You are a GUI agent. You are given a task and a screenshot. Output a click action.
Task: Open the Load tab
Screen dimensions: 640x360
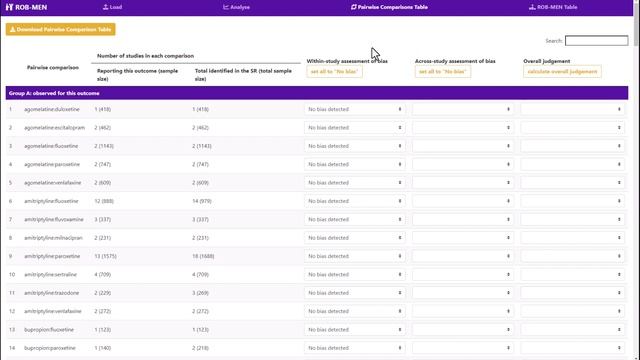[112, 7]
